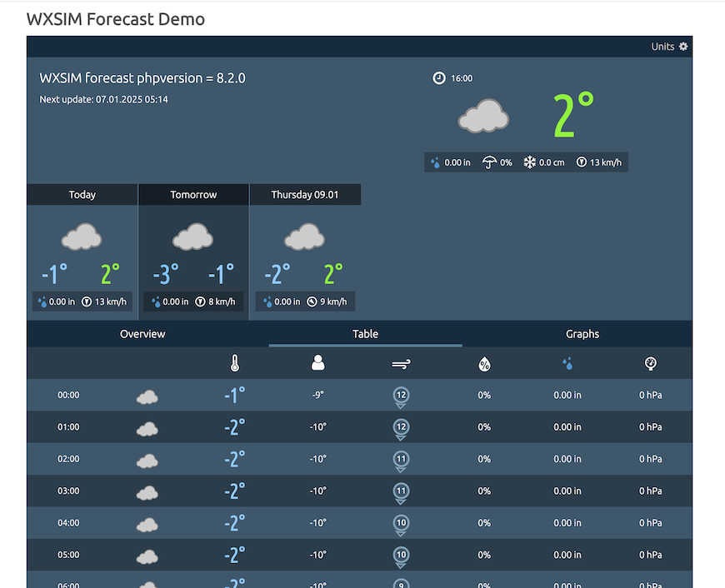The width and height of the screenshot is (725, 588).
Task: Click the 02:00 time cell
Action: point(68,459)
